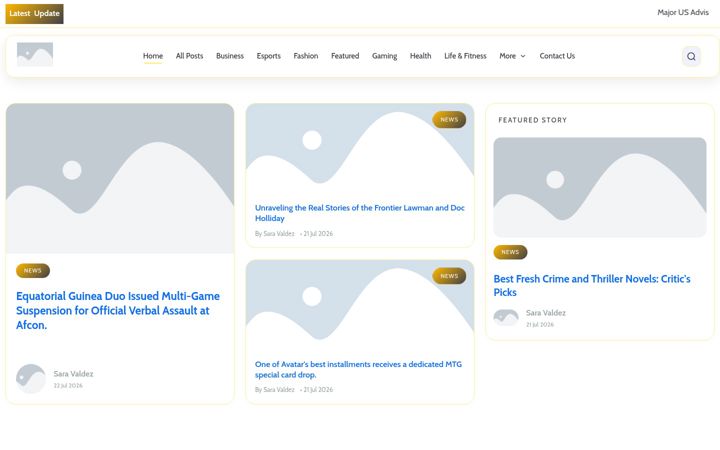The image size is (720, 450).
Task: Open the Health category page
Action: point(421,56)
